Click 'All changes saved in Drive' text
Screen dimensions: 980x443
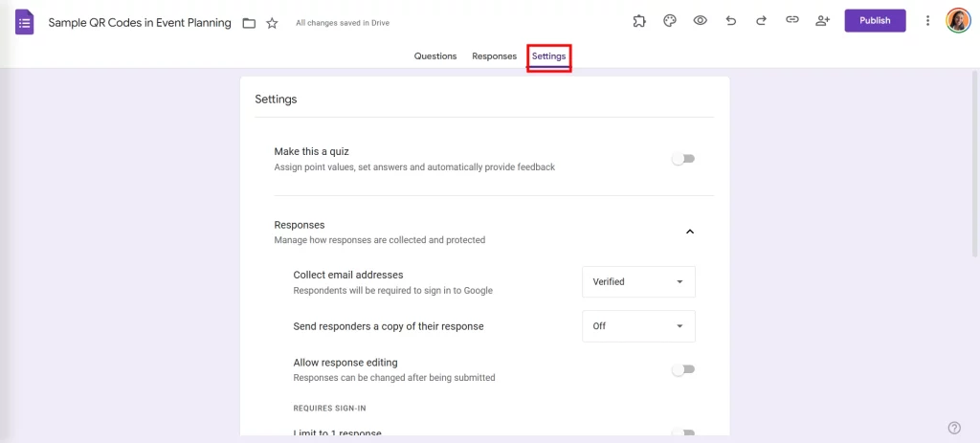click(x=343, y=23)
